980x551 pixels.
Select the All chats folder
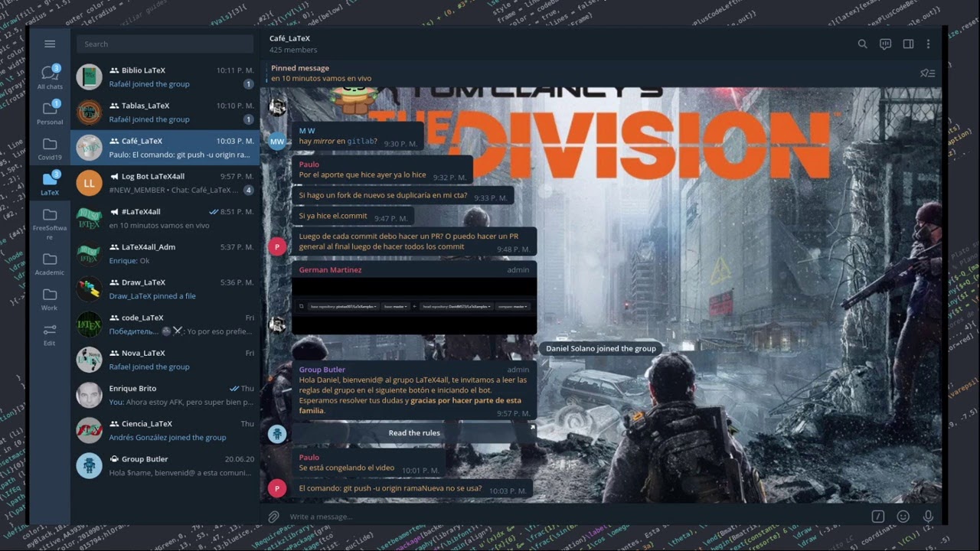(x=50, y=78)
